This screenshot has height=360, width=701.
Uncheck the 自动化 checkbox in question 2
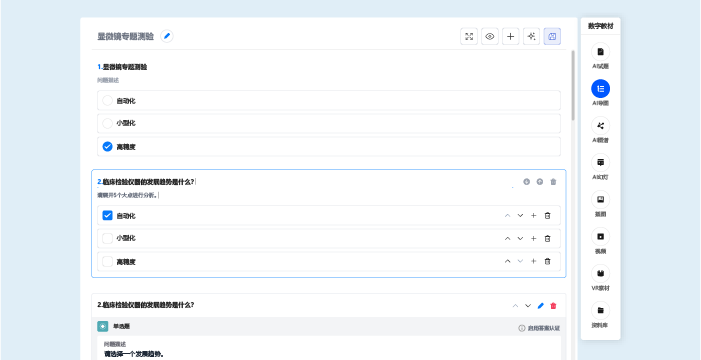coord(107,216)
